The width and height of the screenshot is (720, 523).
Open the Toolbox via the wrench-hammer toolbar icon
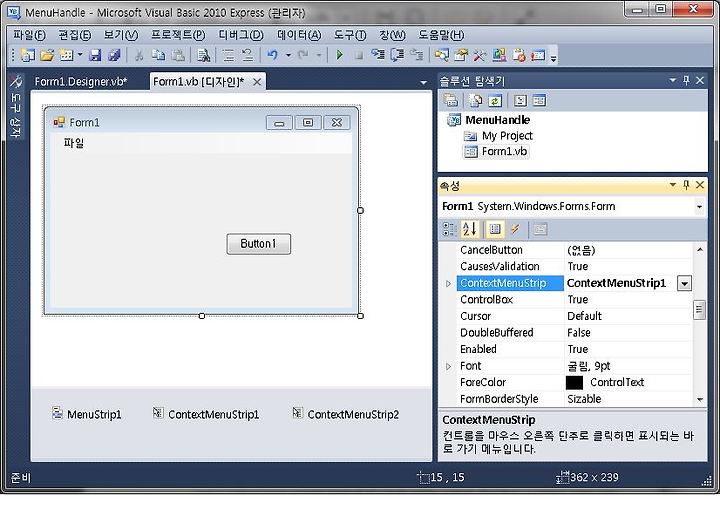point(479,56)
